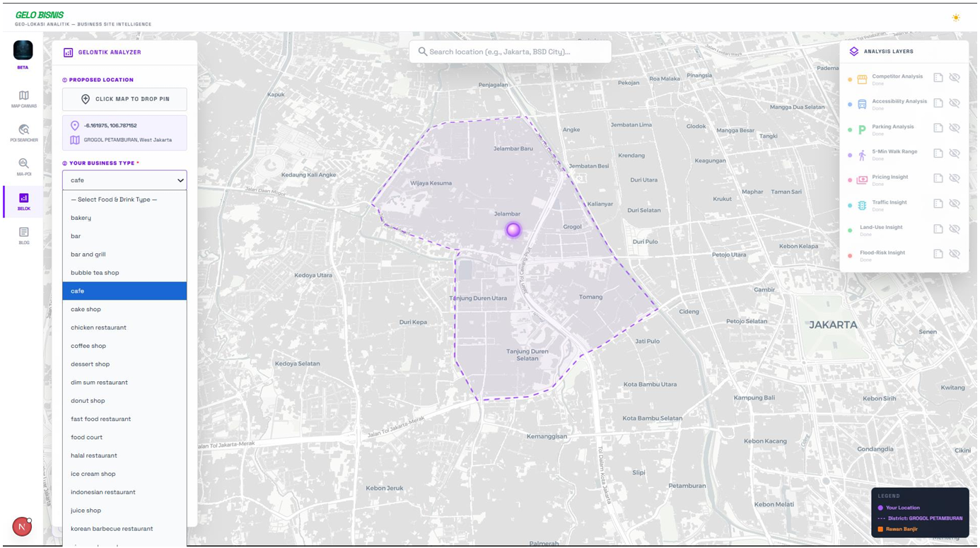Screen dimensions: 980x548
Task: Focus the Search location input field
Action: (x=511, y=52)
